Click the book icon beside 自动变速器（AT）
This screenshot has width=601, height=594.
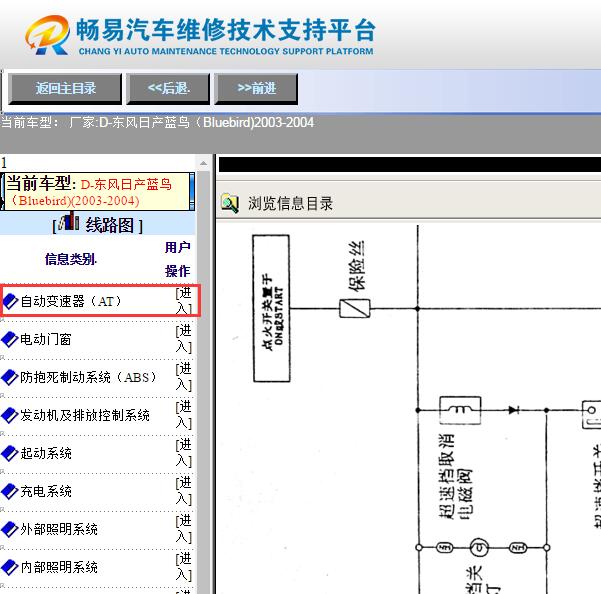tap(10, 301)
